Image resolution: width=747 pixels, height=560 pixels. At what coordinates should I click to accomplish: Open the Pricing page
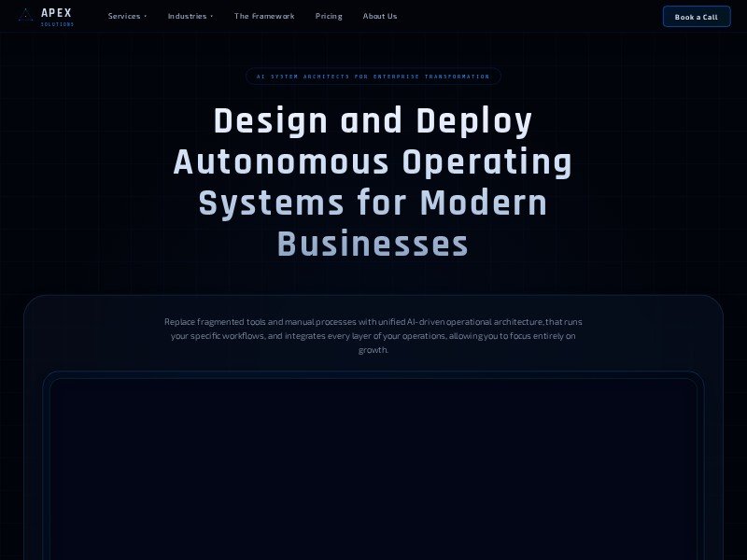click(x=329, y=16)
